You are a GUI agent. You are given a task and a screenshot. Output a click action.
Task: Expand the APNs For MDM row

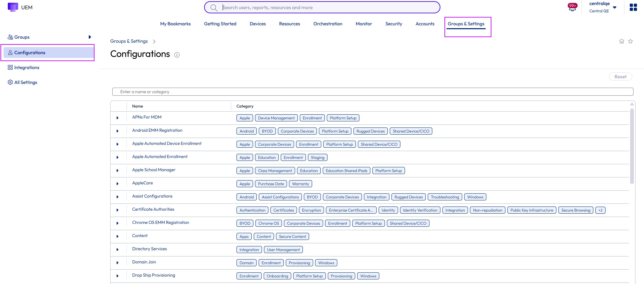click(117, 118)
